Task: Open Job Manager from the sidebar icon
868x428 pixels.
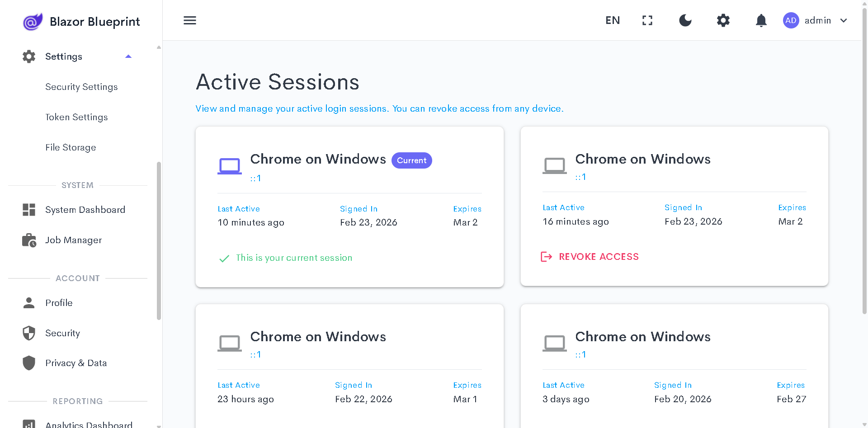Action: point(29,240)
